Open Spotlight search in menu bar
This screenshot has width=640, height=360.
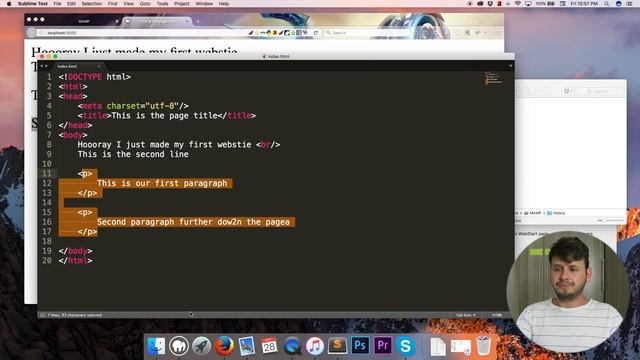(607, 4)
